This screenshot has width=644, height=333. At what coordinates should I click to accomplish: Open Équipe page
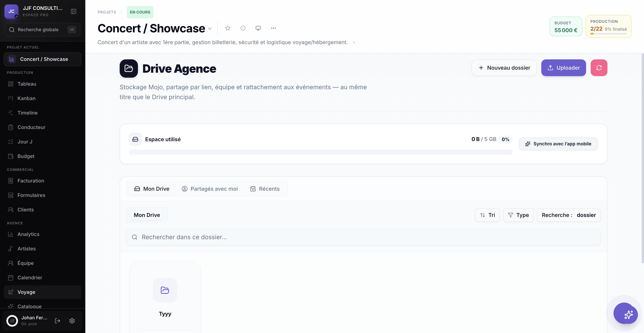[42, 263]
